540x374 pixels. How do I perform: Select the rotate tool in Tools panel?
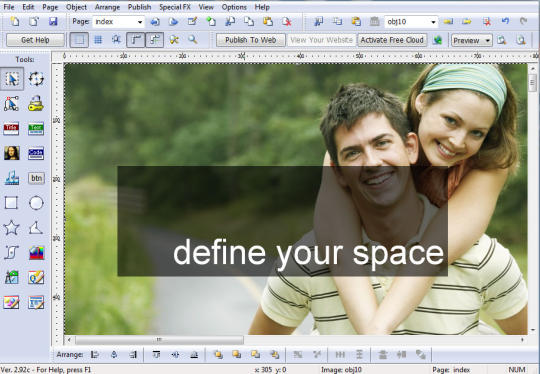tap(36, 79)
